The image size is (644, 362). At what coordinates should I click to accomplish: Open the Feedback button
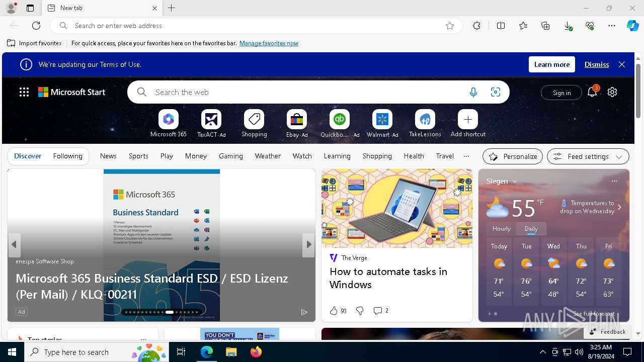click(608, 332)
